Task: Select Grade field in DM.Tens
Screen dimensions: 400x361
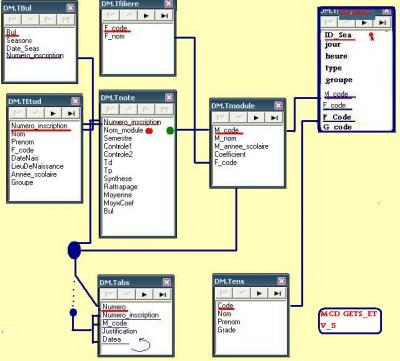Action: [x=227, y=330]
